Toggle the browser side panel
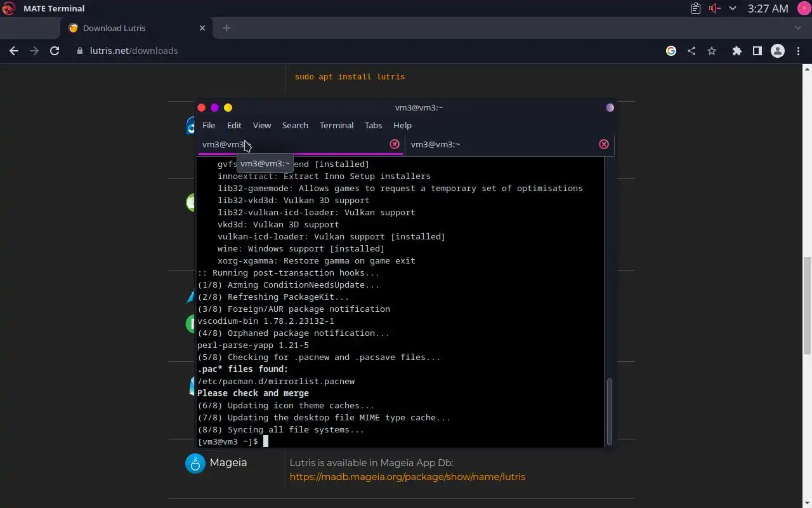The width and height of the screenshot is (812, 508). 757,51
